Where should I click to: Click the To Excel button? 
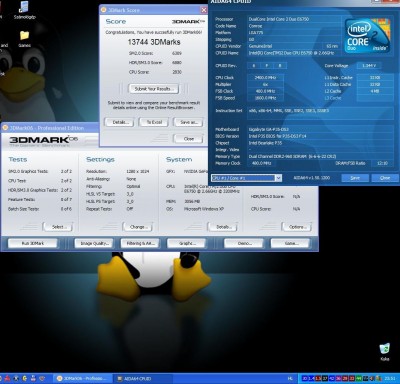pyautogui.click(x=154, y=122)
